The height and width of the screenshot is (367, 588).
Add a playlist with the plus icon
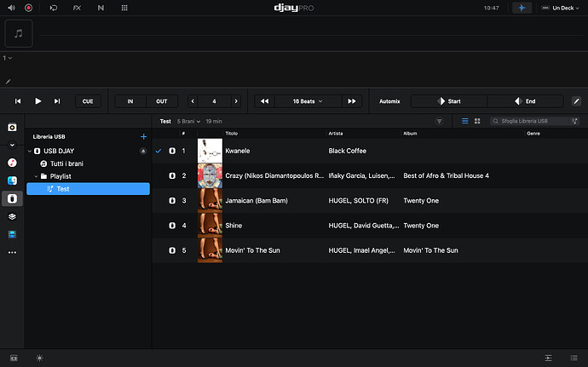[143, 137]
